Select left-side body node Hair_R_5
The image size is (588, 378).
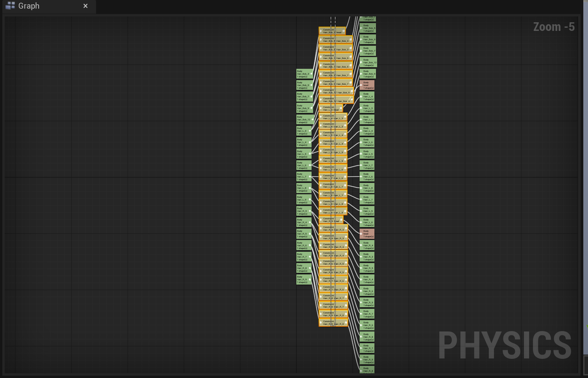304,234
